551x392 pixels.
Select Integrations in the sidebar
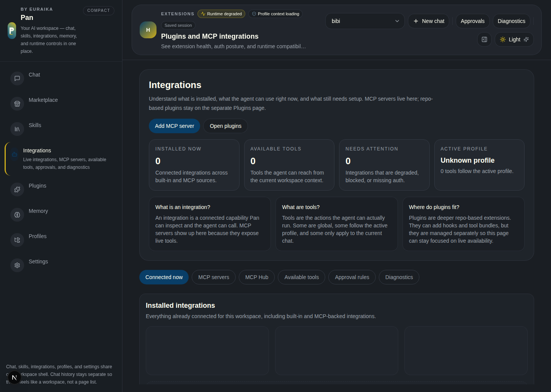pos(61,159)
